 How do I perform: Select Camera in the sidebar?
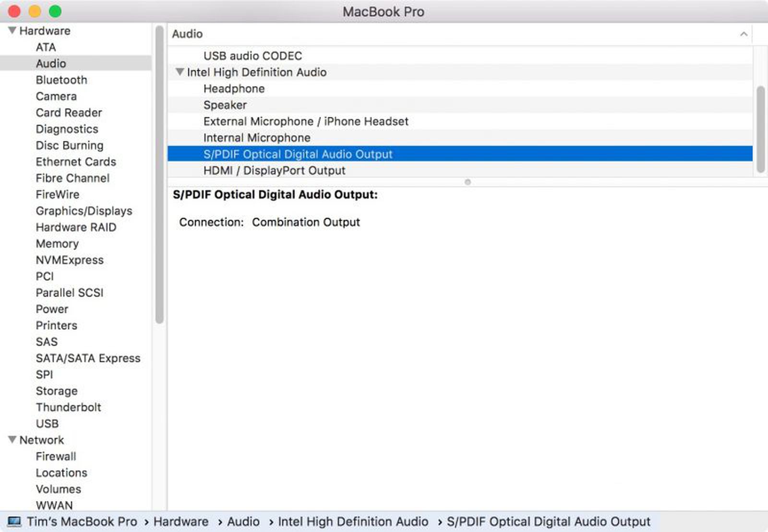coord(56,96)
